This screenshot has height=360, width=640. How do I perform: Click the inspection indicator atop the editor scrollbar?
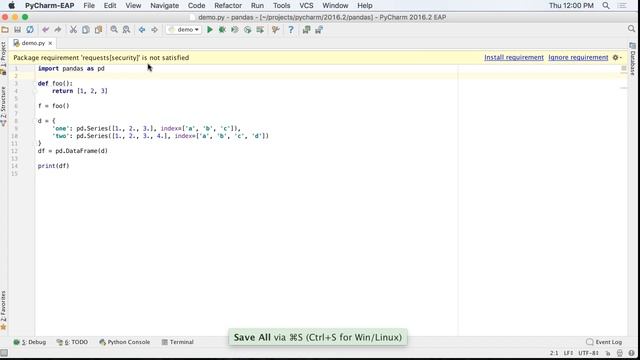624,69
